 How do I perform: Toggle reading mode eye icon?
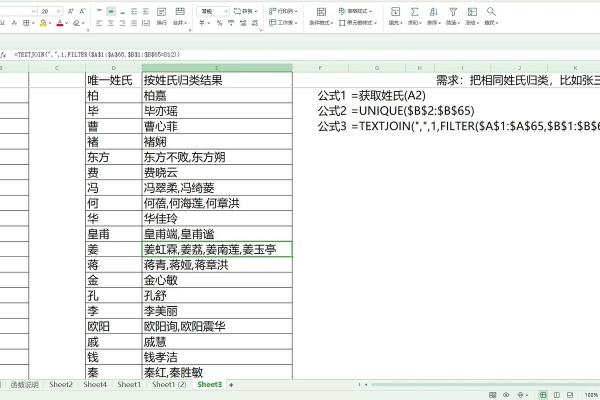506,395
